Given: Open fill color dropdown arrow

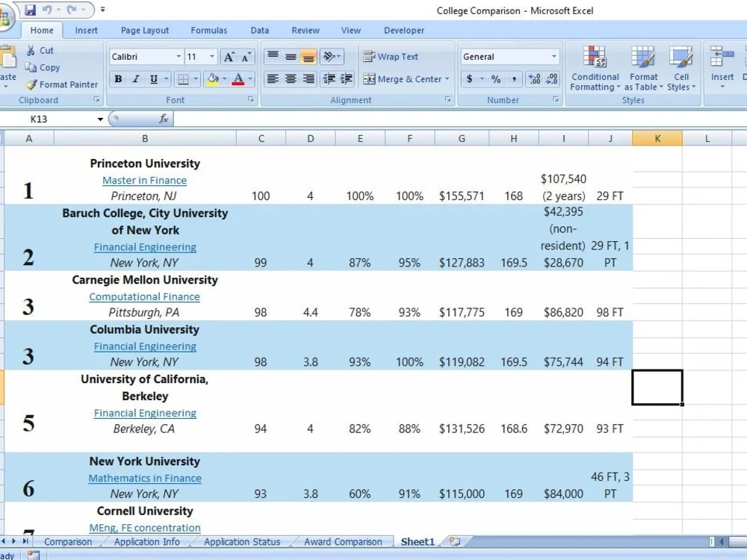Looking at the screenshot, I should click(x=224, y=79).
